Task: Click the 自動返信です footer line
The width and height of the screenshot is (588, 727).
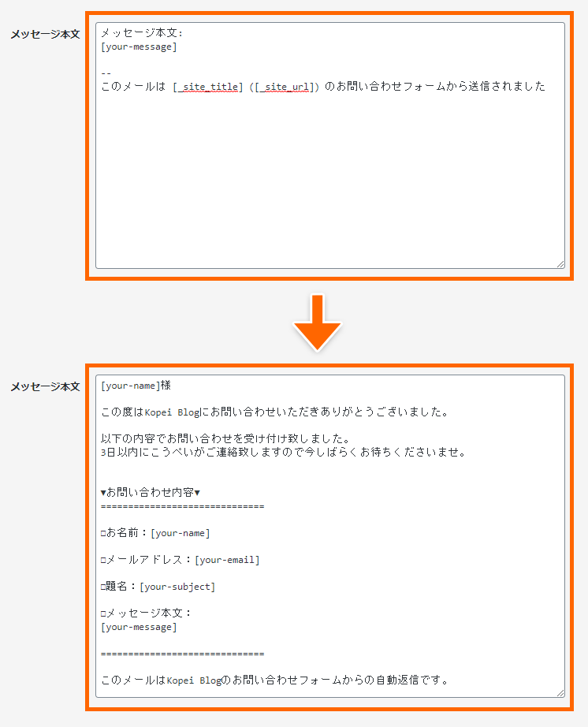Action: [274, 680]
